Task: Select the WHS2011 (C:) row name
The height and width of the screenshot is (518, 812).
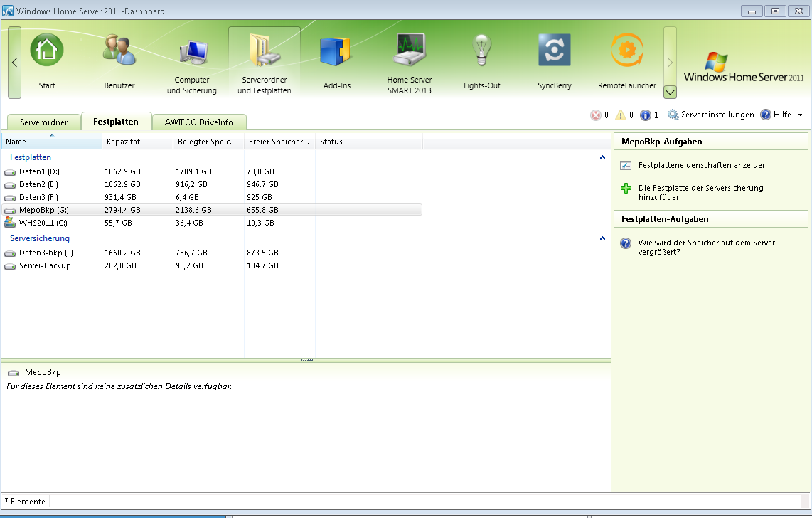Action: point(43,223)
